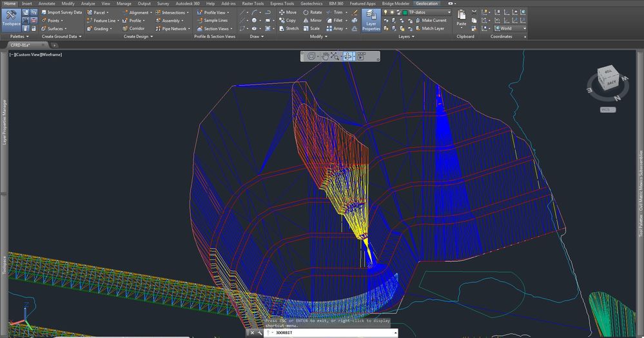Screen dimensions: 644x338
Task: Select the Stretch tool
Action: (289, 28)
